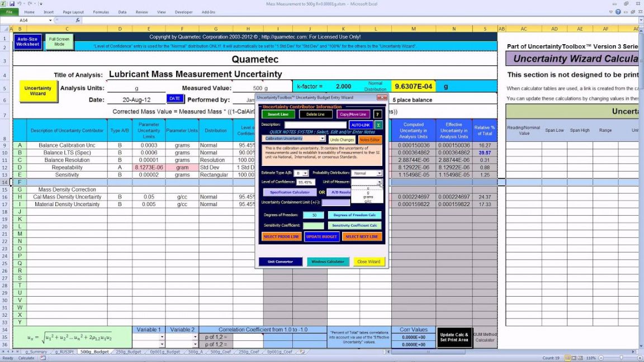The width and height of the screenshot is (644, 362).
Task: Open the Probability Distribution dropdown
Action: (380, 173)
